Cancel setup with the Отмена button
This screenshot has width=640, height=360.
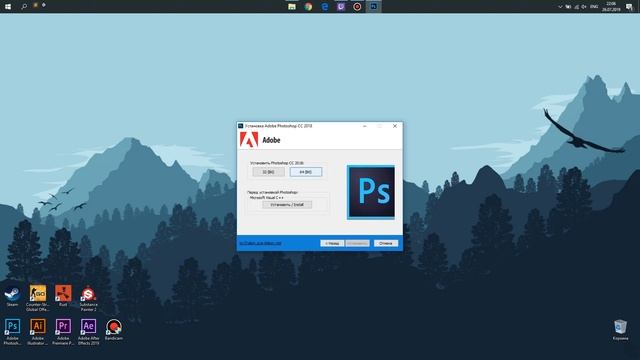coord(386,243)
